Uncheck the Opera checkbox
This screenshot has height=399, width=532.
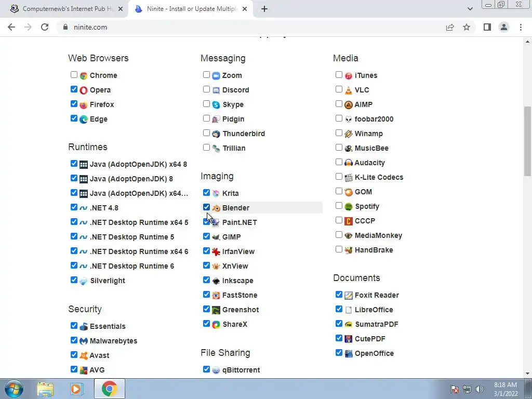click(x=74, y=89)
